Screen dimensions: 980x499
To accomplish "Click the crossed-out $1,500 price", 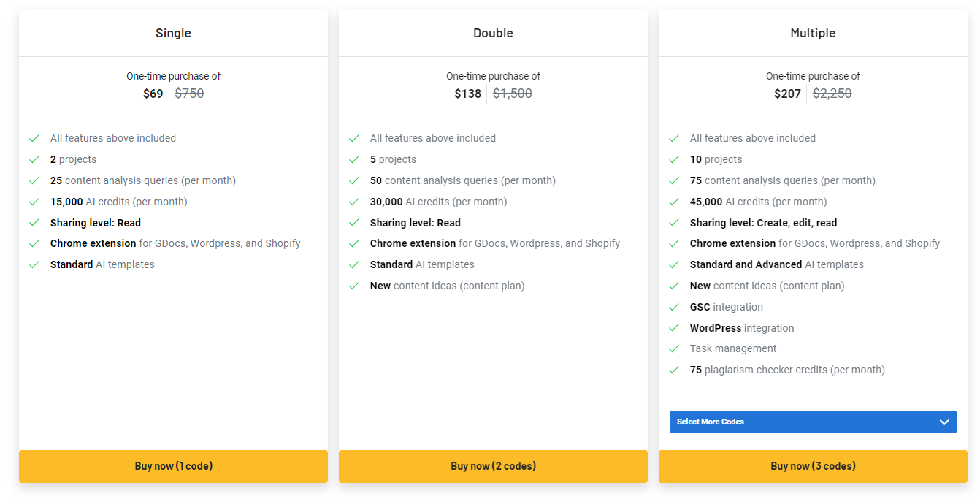I will [512, 94].
